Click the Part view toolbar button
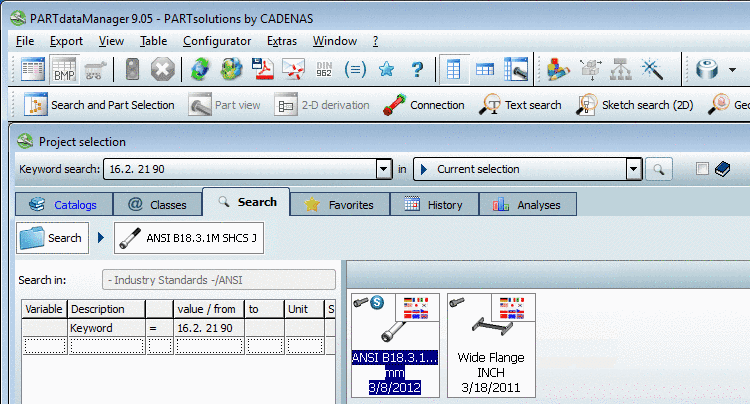Screen dimensions: 750x404 (x=225, y=105)
